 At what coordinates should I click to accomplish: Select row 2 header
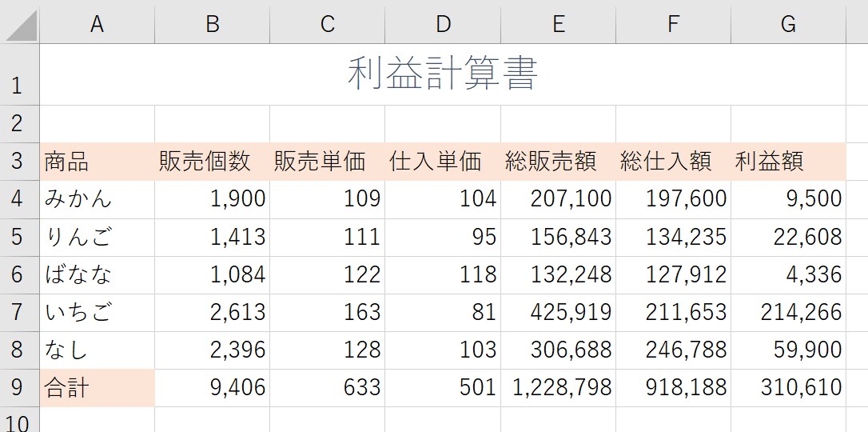pyautogui.click(x=20, y=124)
